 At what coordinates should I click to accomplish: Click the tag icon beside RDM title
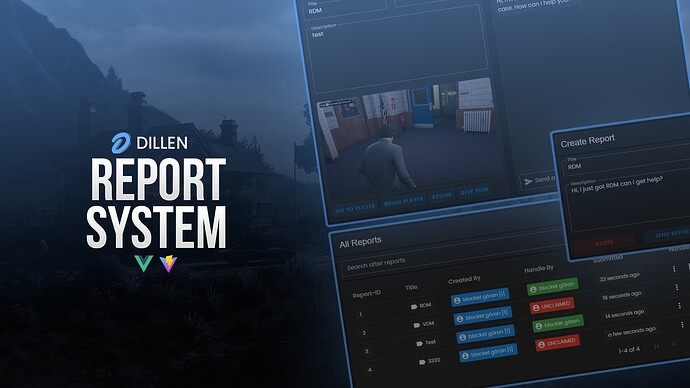click(414, 307)
